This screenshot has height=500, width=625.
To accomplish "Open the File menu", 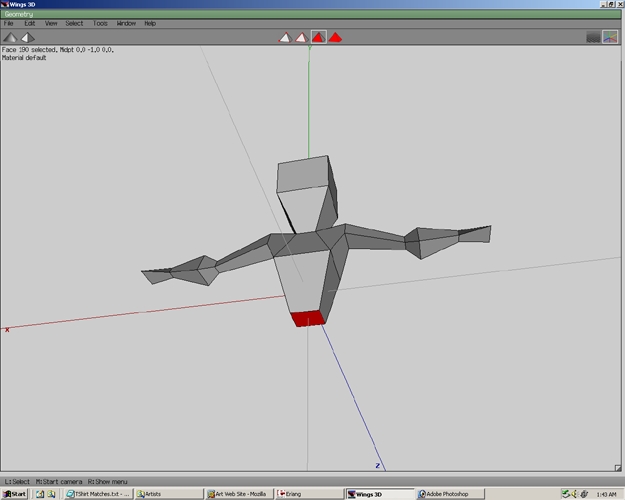I will coord(8,24).
